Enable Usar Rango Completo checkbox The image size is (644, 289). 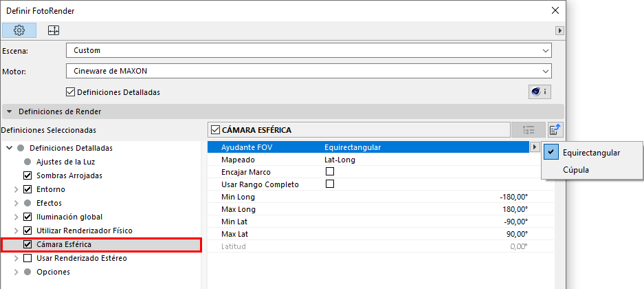[x=329, y=184]
